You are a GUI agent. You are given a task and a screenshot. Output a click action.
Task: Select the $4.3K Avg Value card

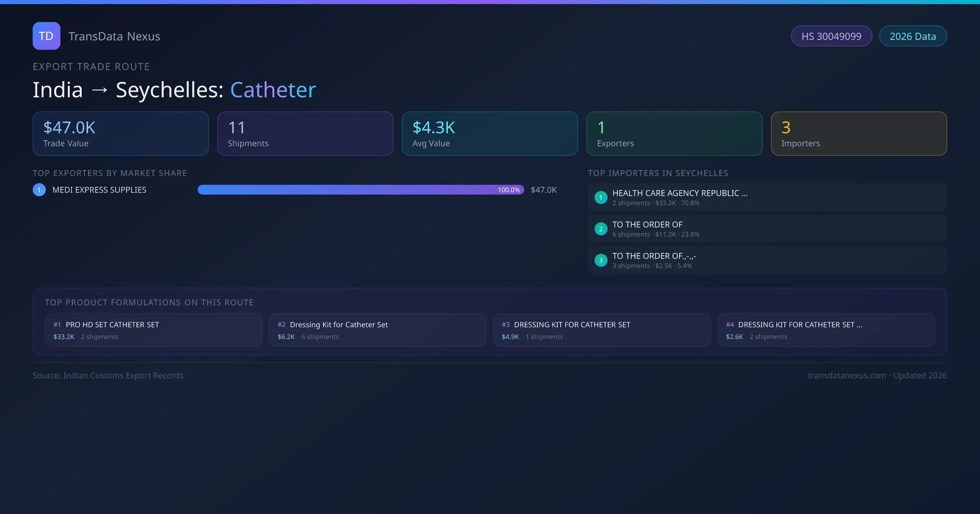[490, 134]
